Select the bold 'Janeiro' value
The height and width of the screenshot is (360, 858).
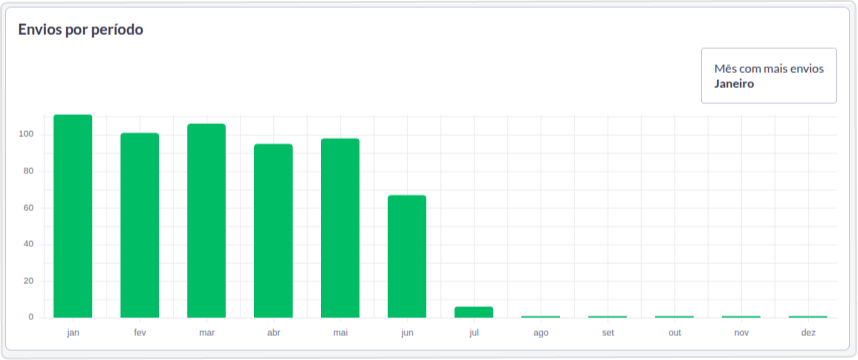(734, 84)
